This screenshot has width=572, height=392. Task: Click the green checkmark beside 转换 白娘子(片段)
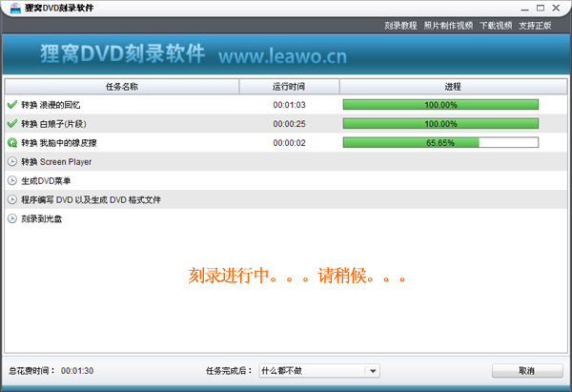[x=12, y=124]
